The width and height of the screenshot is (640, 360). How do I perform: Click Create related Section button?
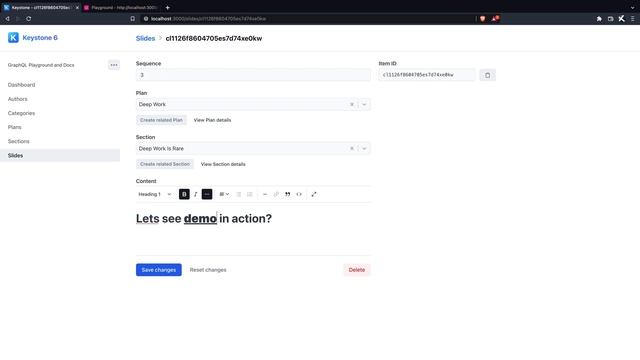pos(165,164)
